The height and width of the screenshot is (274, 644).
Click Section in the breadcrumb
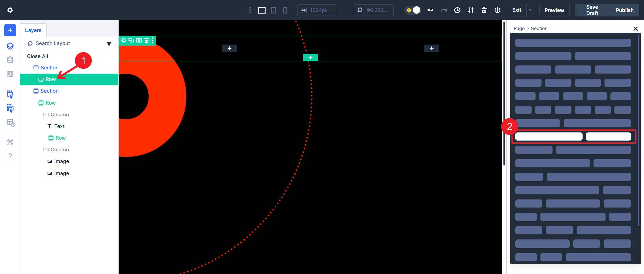[x=539, y=28]
